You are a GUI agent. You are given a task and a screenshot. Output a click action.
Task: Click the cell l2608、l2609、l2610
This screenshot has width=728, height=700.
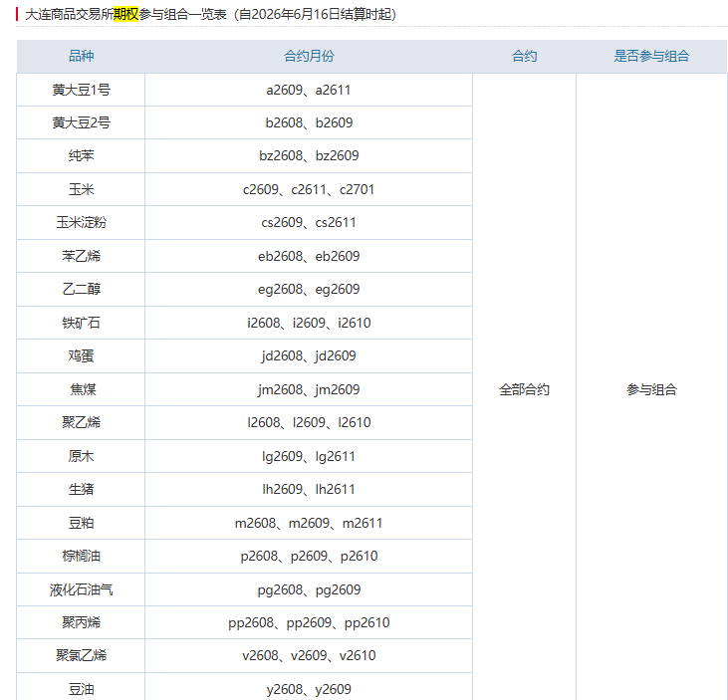(309, 422)
